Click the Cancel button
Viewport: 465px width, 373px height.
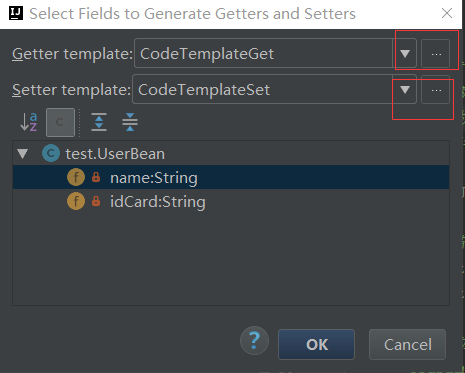[407, 344]
